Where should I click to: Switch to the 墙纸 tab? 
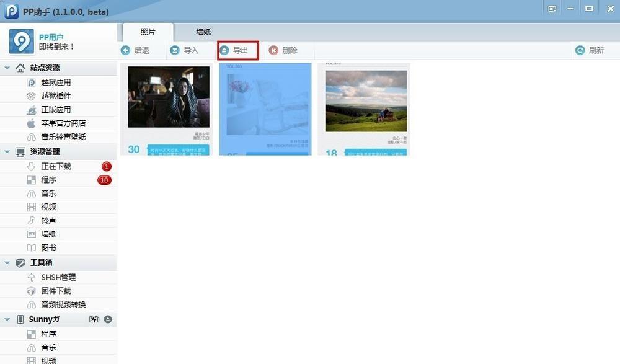click(203, 32)
